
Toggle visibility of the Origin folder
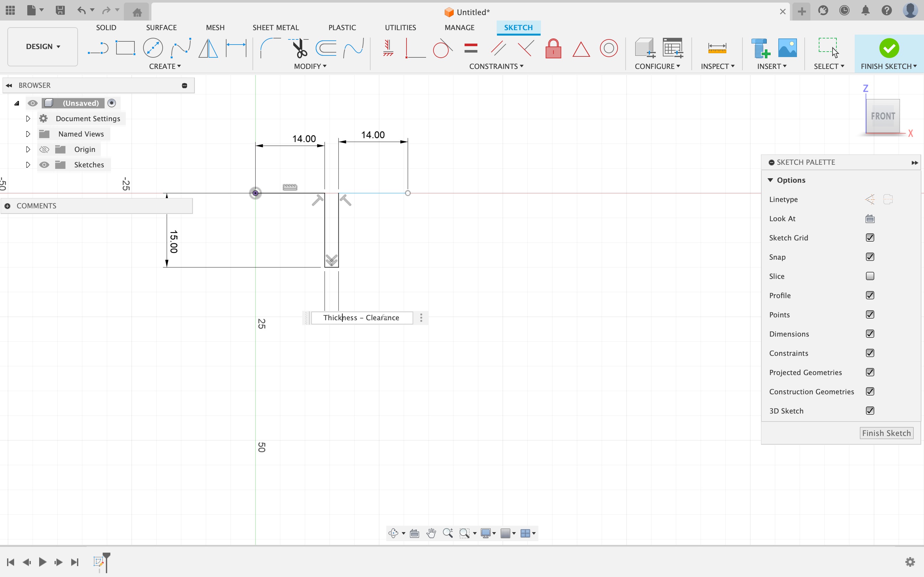tap(44, 150)
